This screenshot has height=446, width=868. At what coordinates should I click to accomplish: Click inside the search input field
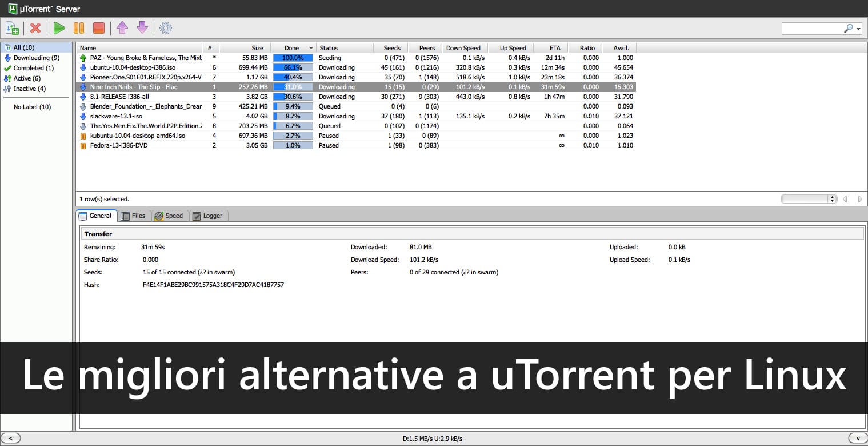tap(811, 28)
